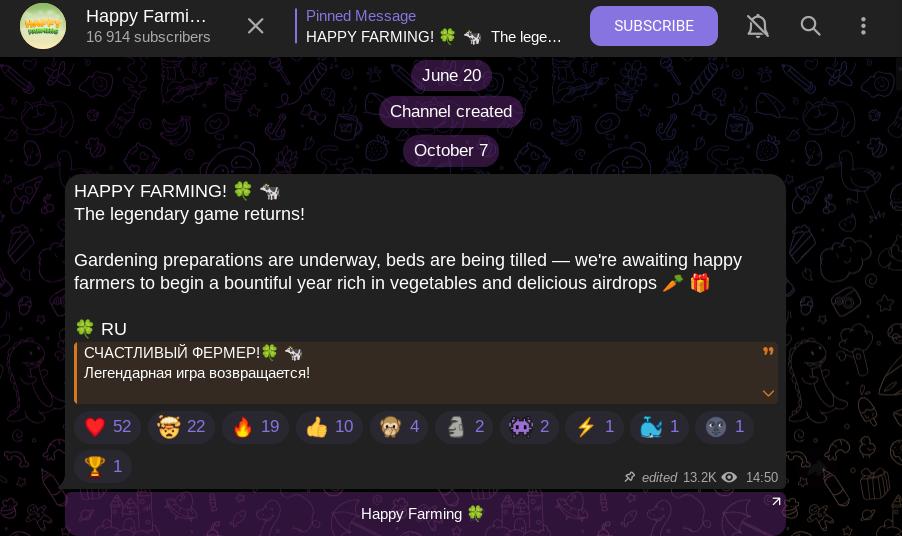Subscribe to the channel

click(x=653, y=26)
